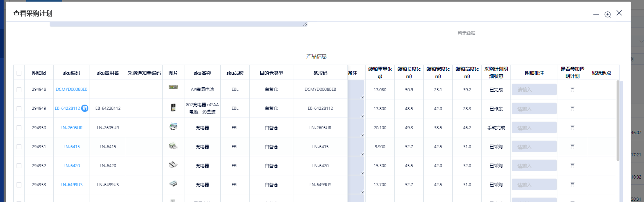Click 备注 textarea in row 294952
644x202 pixels.
coord(356,165)
